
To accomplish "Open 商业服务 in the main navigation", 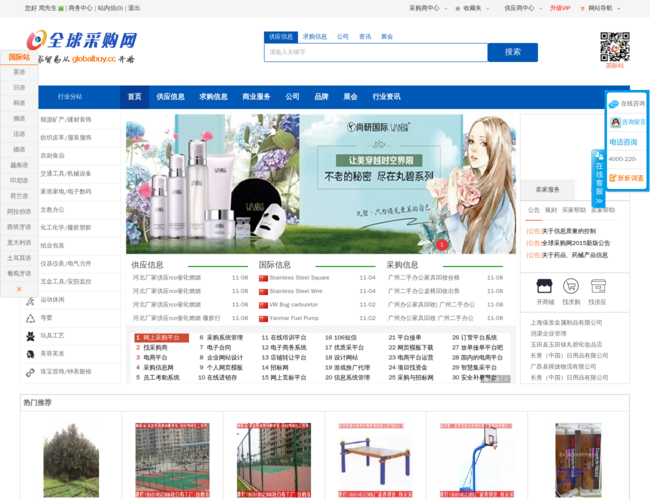I will coord(256,97).
